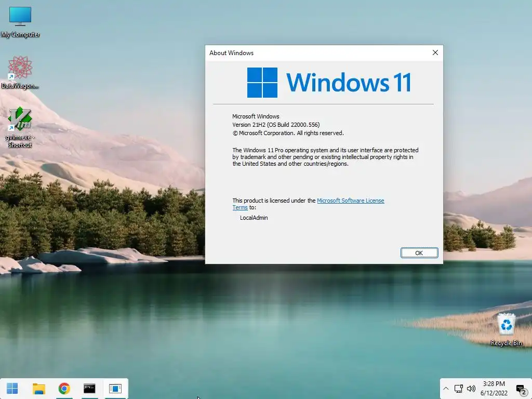The image size is (532, 399).
Task: Click the 'Version 21H2 (OS Build 22000.556)' text
Action: 276,125
